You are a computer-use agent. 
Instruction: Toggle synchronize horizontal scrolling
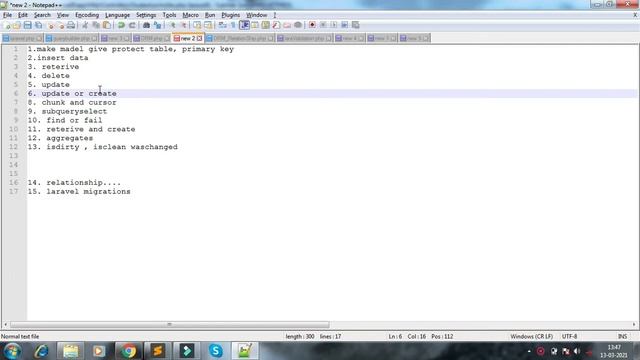208,25
